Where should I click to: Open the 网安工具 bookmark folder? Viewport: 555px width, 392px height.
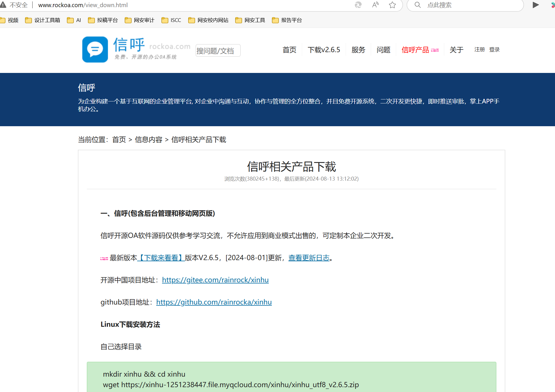[x=250, y=20]
